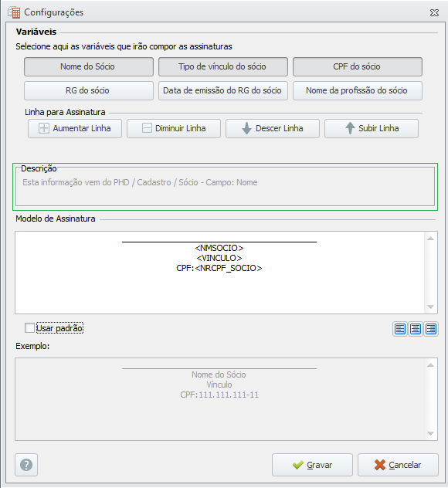Click the Configurações calculator icon in title bar
The image size is (448, 488).
(15, 12)
